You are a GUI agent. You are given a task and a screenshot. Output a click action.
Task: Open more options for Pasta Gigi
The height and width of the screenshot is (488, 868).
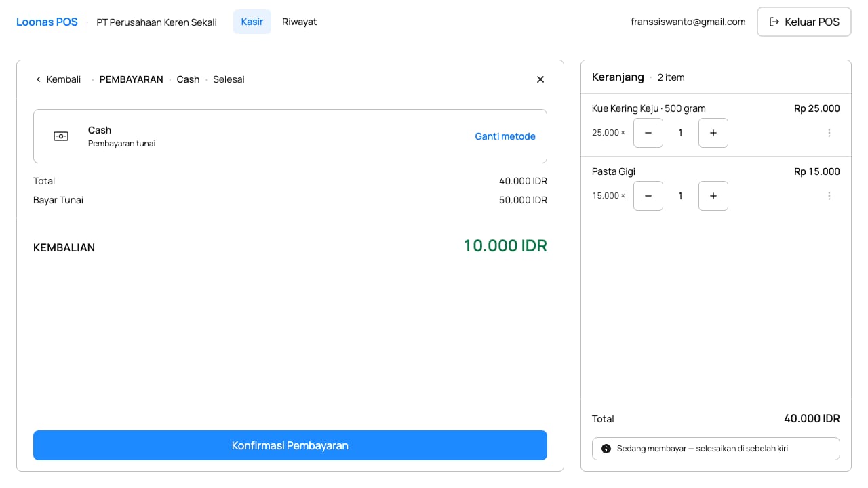pyautogui.click(x=829, y=196)
